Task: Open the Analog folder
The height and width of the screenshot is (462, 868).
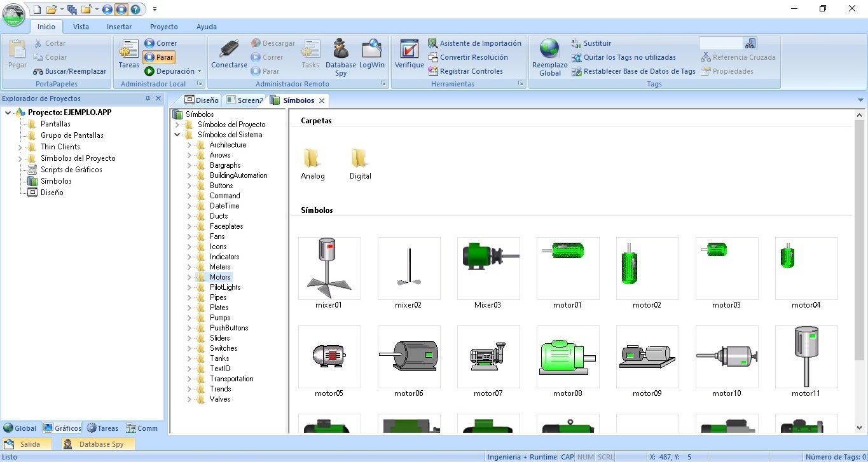Action: (312, 165)
